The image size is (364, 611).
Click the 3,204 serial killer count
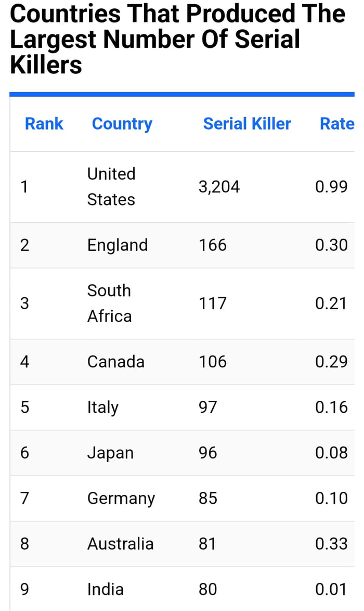point(219,186)
